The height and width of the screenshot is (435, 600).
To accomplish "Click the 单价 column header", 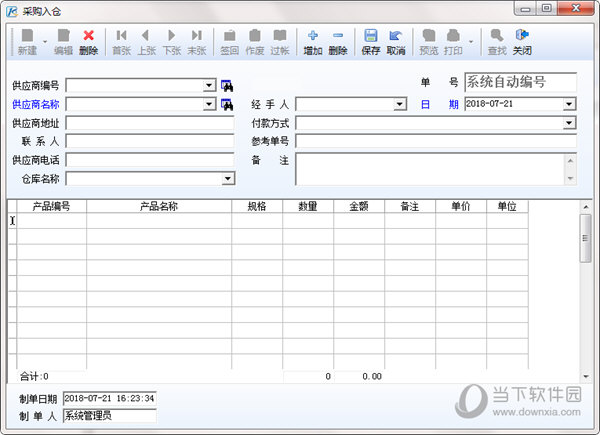I will pyautogui.click(x=461, y=207).
